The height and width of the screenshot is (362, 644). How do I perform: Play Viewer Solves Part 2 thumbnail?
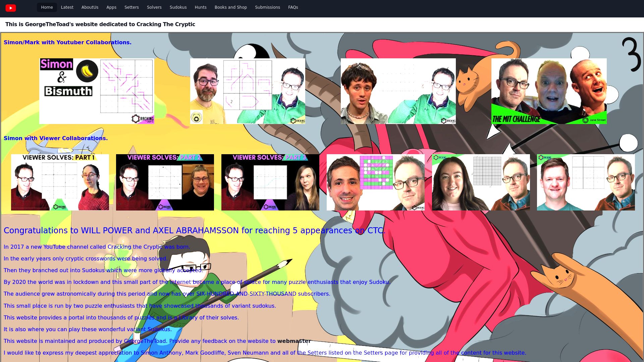coord(165,182)
